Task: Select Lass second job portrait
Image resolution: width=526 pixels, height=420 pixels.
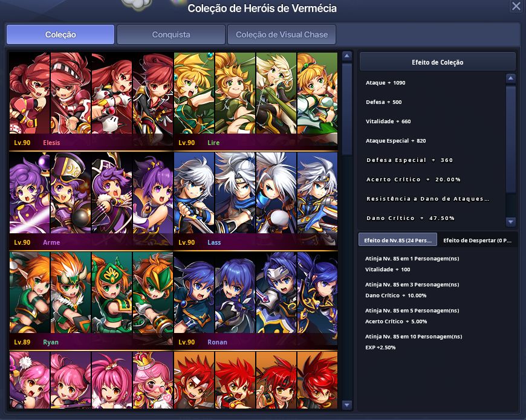Action: (235, 193)
